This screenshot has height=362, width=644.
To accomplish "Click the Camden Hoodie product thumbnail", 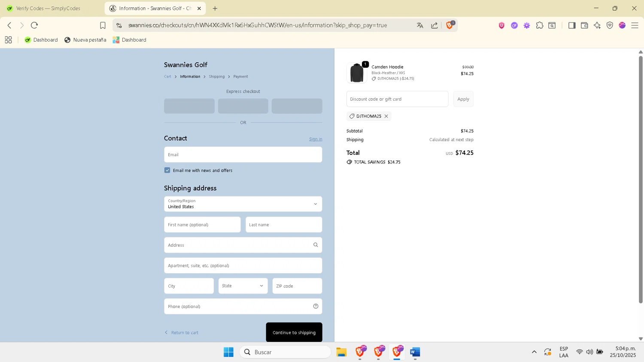I will 357,72.
